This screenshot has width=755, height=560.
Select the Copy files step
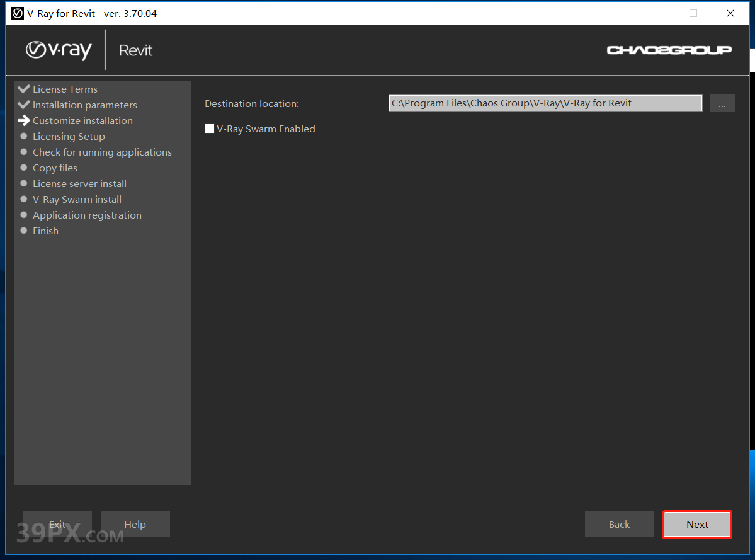pos(55,168)
